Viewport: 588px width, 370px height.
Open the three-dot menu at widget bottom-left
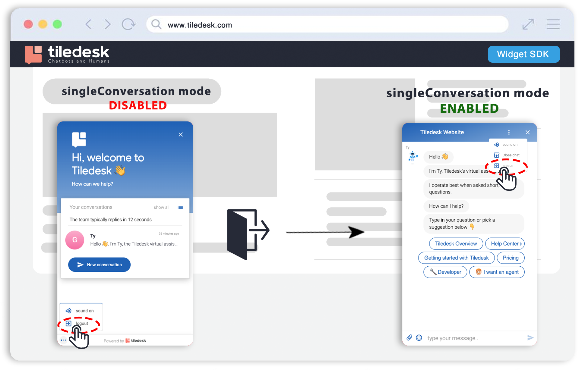point(63,340)
